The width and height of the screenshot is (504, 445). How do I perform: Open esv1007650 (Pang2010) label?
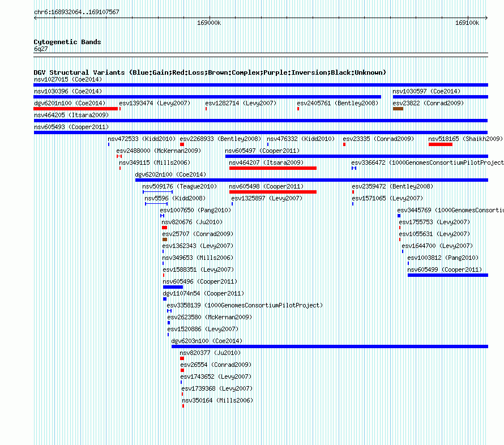coord(195,210)
